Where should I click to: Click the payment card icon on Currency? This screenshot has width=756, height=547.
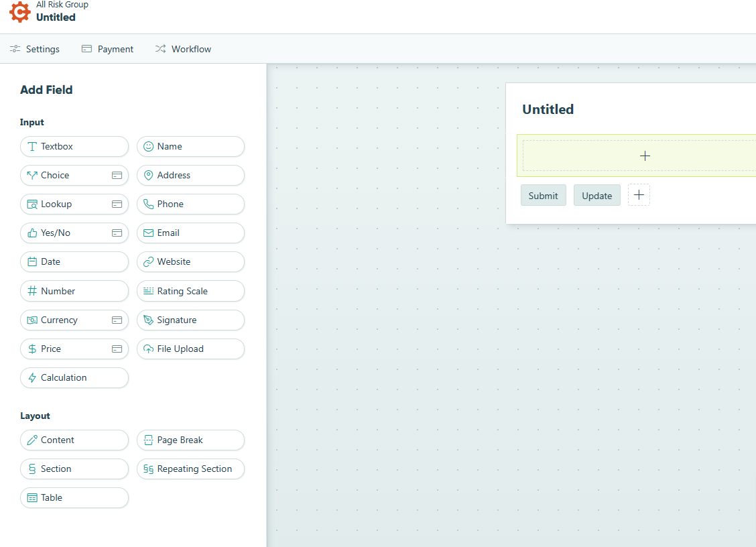(x=117, y=320)
